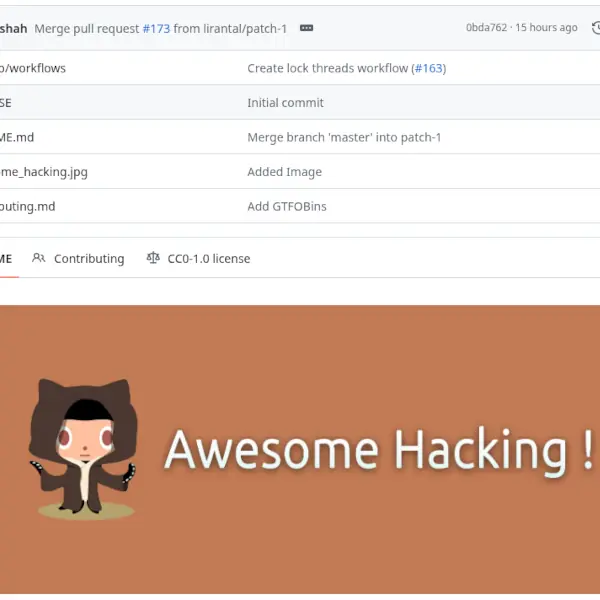This screenshot has width=600, height=600.
Task: Expand commit message ellipsis button
Action: pos(306,28)
